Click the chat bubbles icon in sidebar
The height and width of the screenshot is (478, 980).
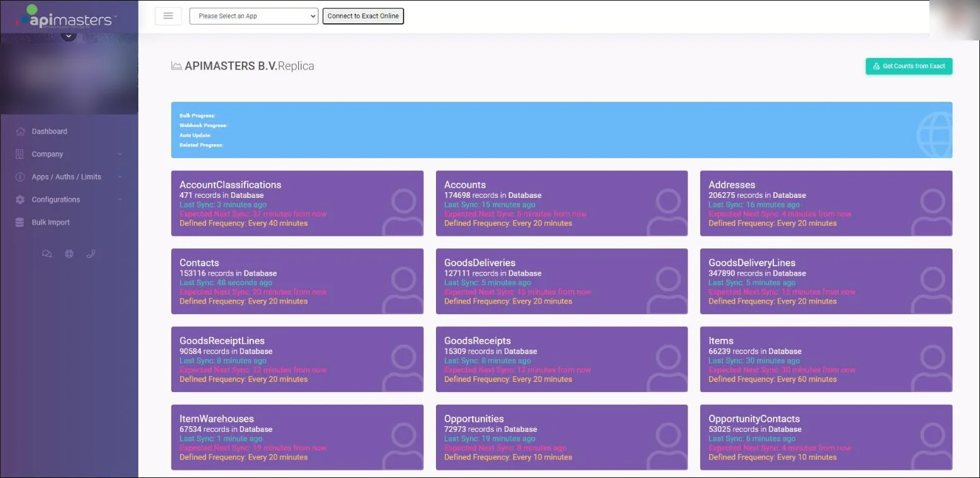tap(47, 254)
